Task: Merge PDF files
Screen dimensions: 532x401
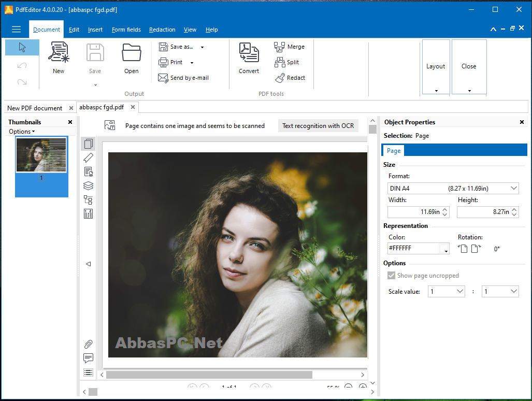Action: 289,47
